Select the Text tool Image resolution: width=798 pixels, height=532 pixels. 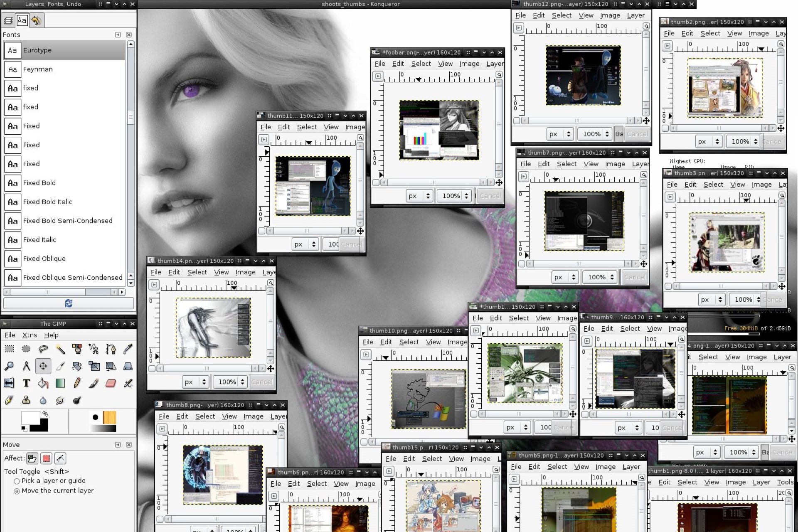(26, 383)
